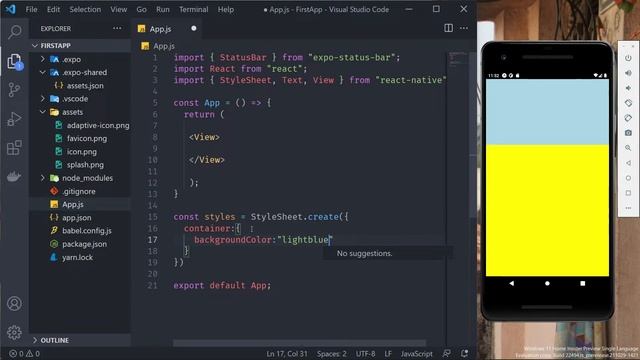This screenshot has width=640, height=360.
Task: Open adaptive-icon.png in Explorer
Action: pos(98,125)
